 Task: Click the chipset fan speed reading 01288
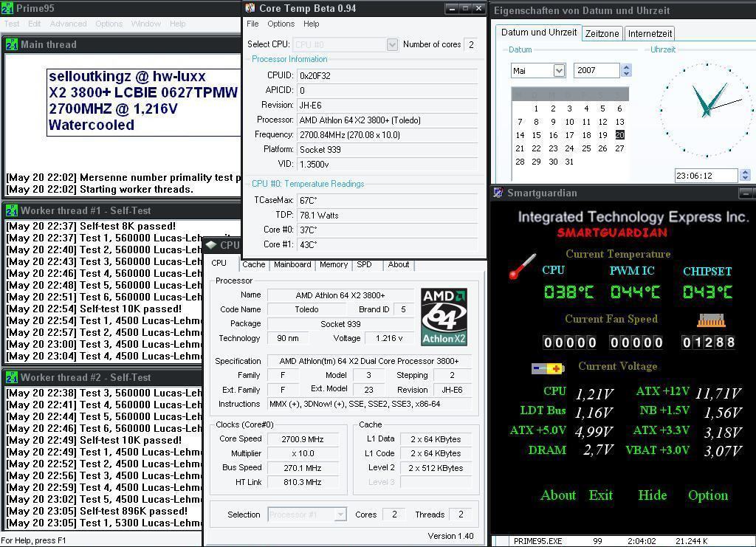click(708, 343)
